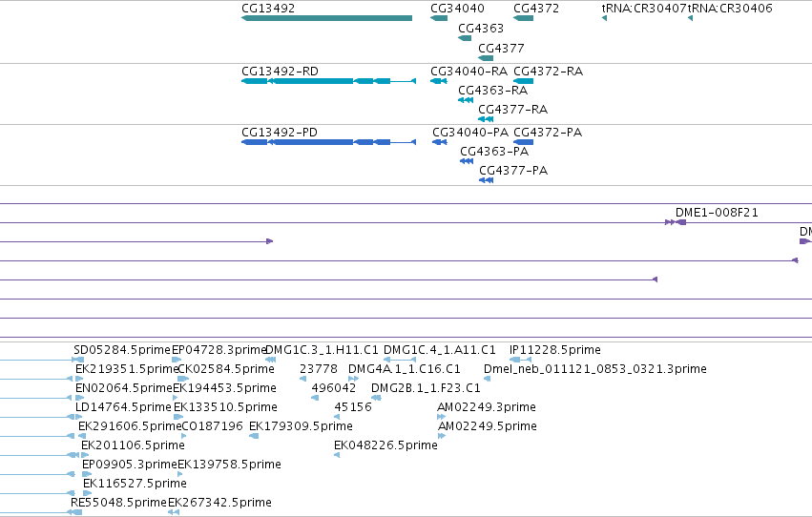Select the EK048226.5prime EST label
The width and height of the screenshot is (812, 517).
[385, 446]
